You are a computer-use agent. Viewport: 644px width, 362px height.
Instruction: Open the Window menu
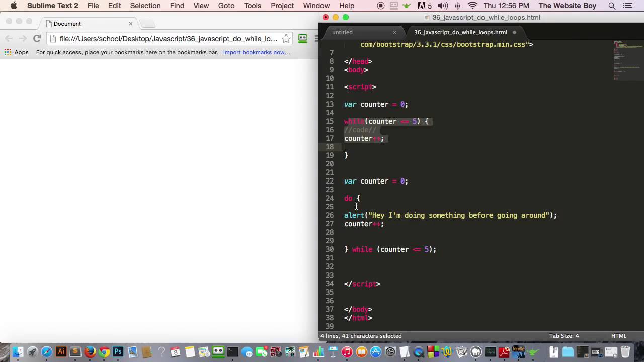coord(316,6)
